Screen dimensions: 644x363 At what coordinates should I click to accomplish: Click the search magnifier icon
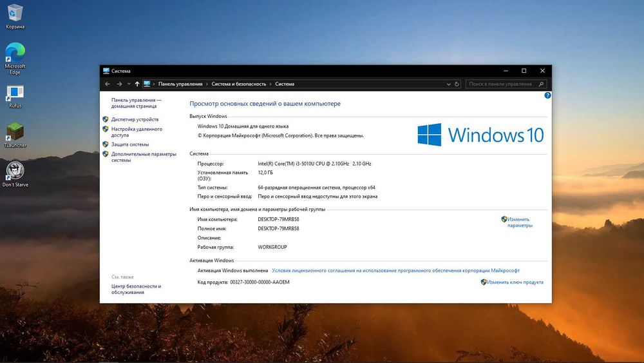coord(541,84)
